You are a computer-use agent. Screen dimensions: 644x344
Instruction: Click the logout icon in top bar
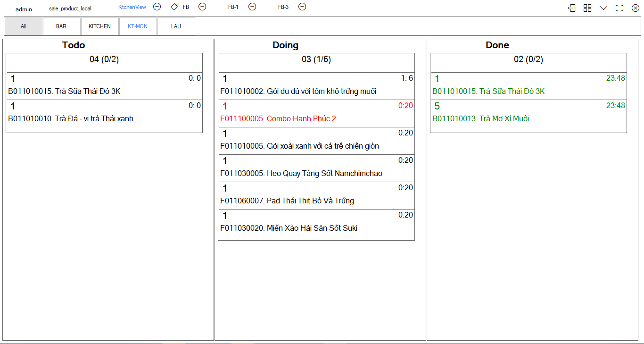click(x=571, y=8)
